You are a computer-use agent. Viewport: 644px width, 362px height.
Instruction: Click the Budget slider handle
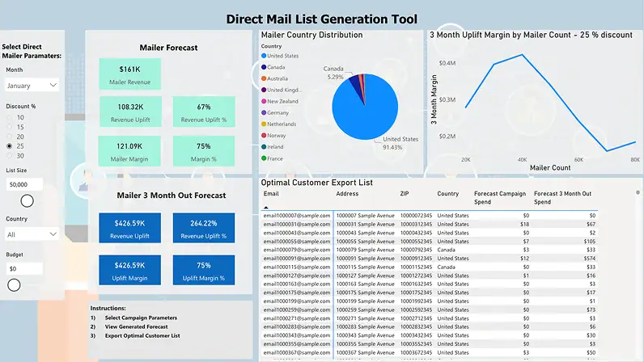(x=14, y=284)
